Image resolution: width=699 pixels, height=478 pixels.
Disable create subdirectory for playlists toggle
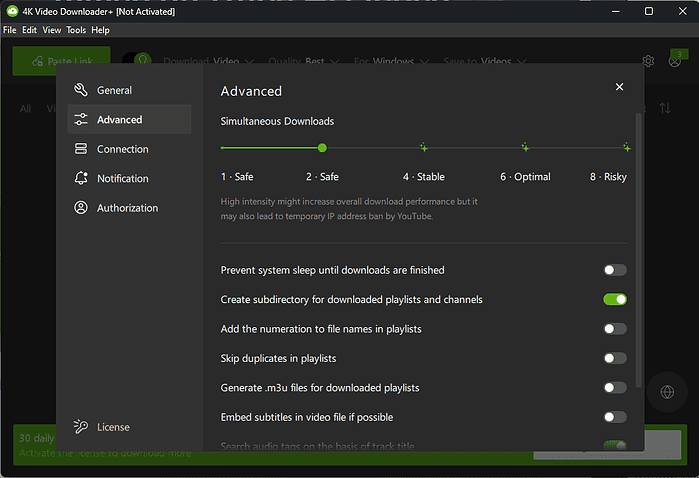point(614,299)
